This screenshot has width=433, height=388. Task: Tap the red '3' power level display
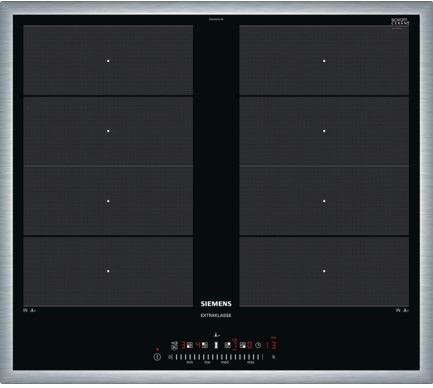point(183,345)
